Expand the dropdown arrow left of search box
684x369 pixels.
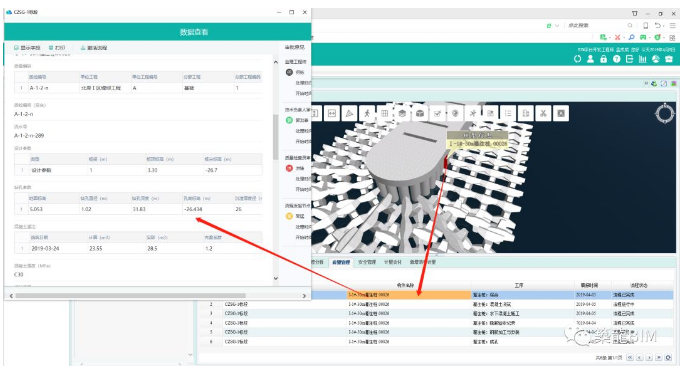coord(557,26)
